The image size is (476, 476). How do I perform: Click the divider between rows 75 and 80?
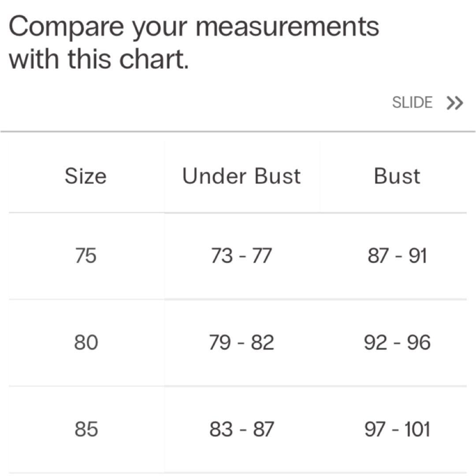pos(238,299)
